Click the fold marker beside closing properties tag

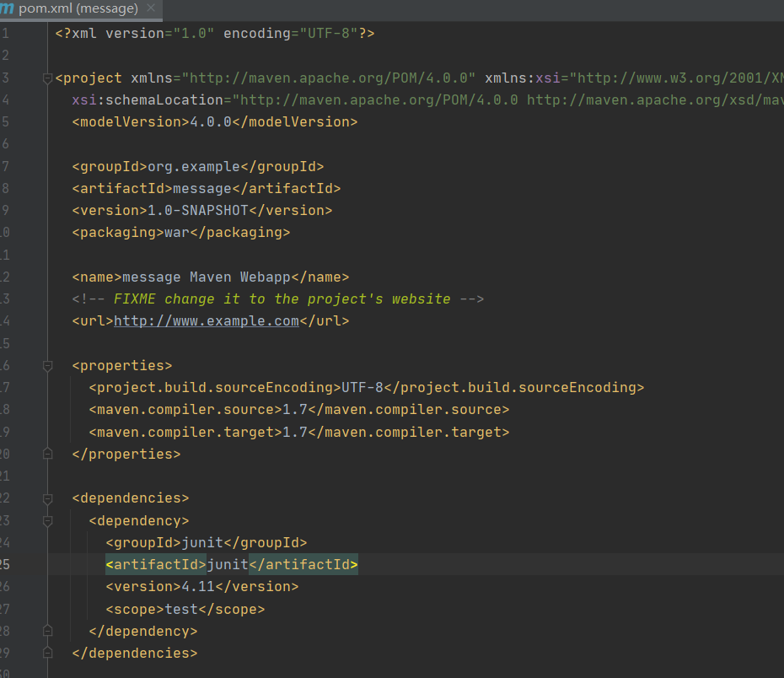[x=48, y=453]
